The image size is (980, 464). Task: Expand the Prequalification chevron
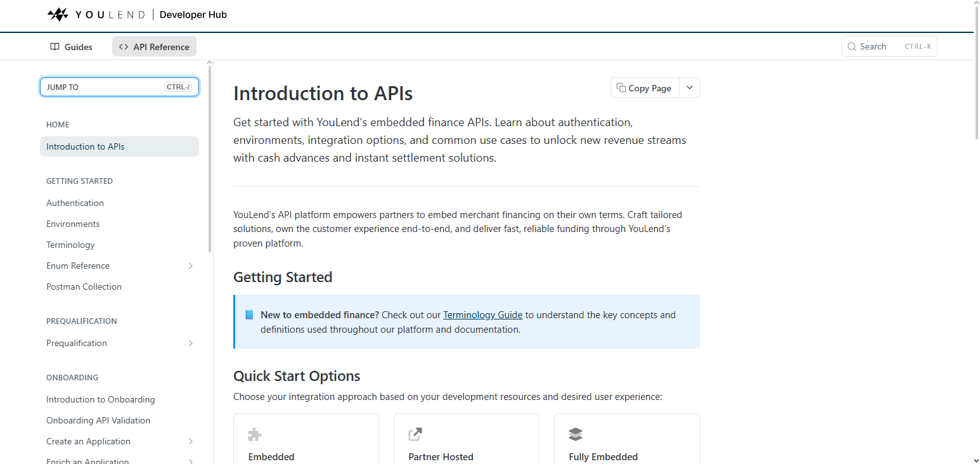(x=191, y=343)
